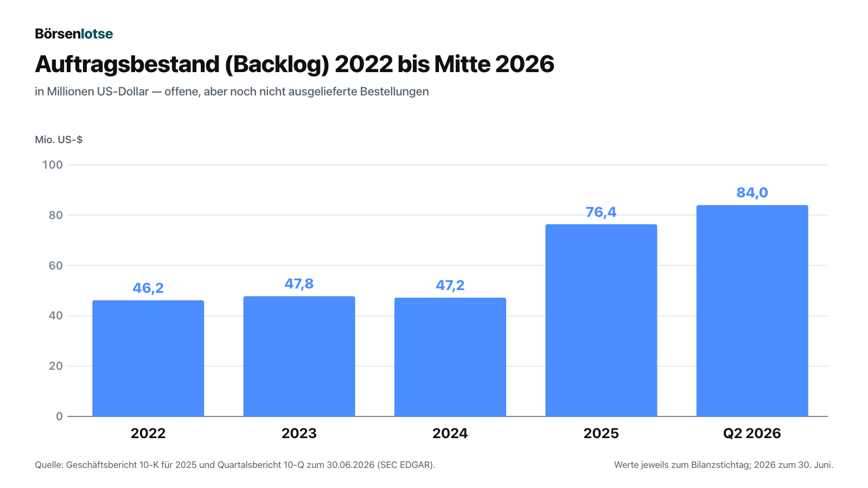Select the blue bar for 2025
This screenshot has width=868, height=488.
pos(601,320)
